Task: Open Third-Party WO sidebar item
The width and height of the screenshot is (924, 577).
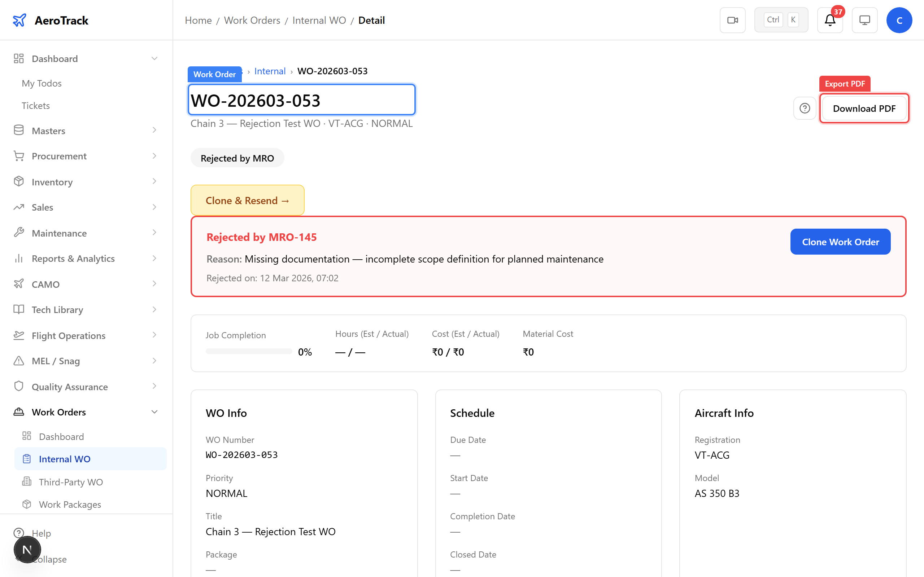Action: (71, 482)
